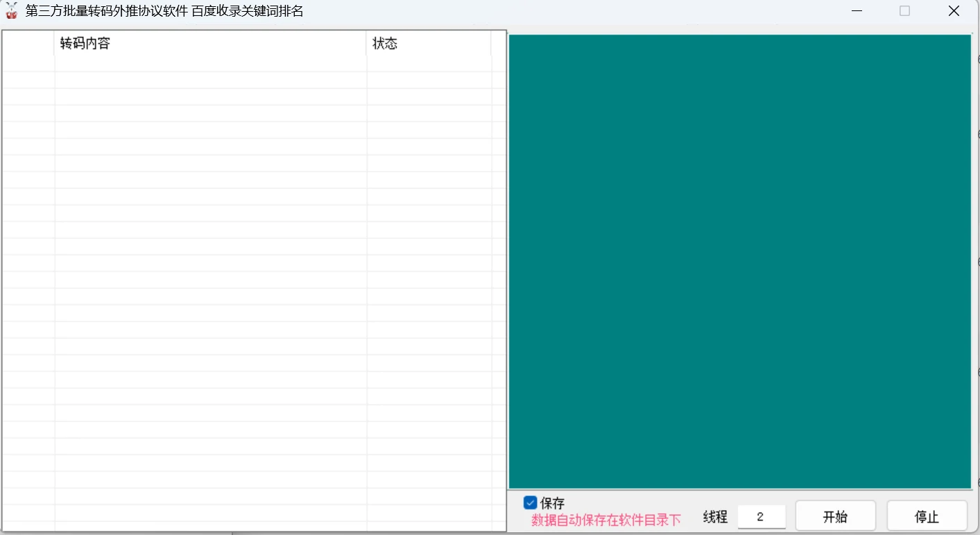Click the 线程 label
Viewport: 980px width, 535px height.
pos(715,516)
